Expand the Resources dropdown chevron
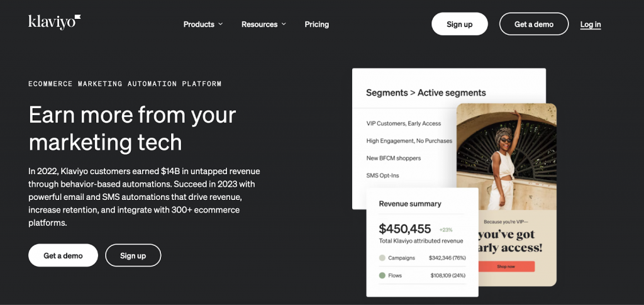This screenshot has width=644, height=305. 284,25
